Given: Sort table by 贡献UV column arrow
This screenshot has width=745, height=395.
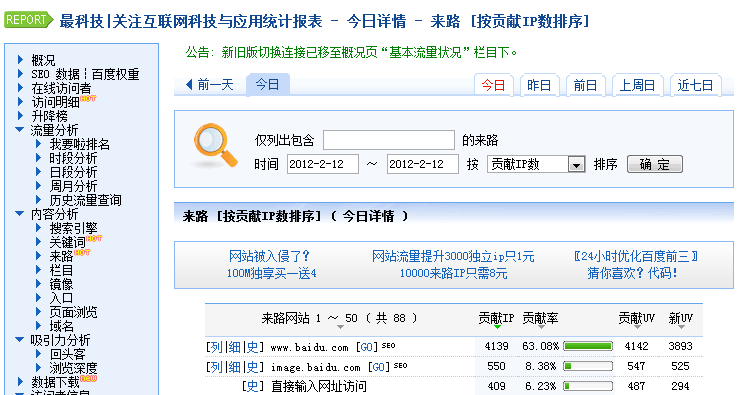Looking at the screenshot, I should [x=637, y=327].
